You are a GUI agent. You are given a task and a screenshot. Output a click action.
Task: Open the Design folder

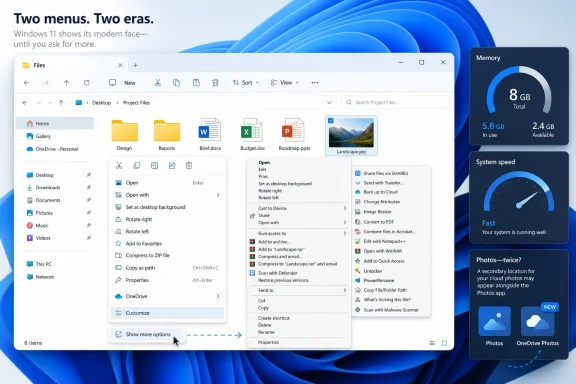[x=125, y=134]
